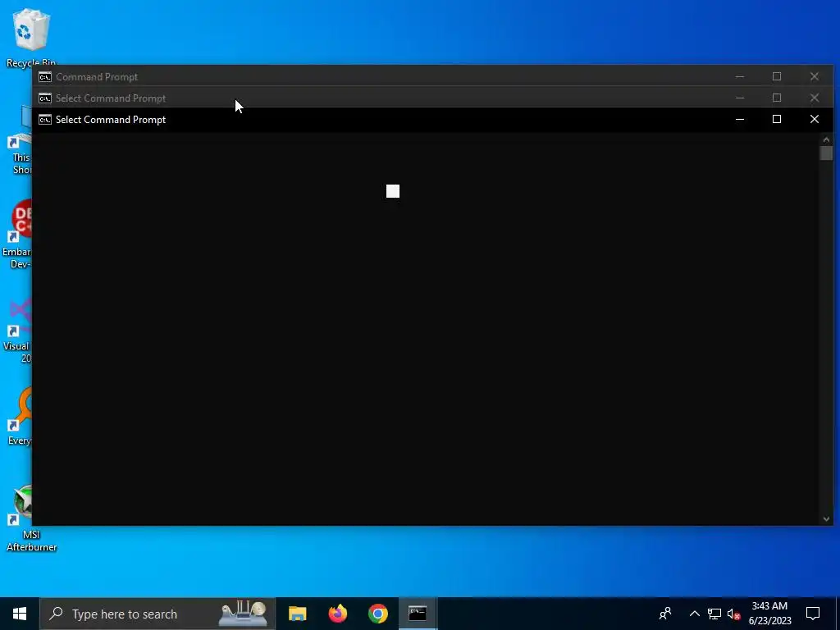Click the muted volume icon in tray
The image size is (840, 630).
734,614
